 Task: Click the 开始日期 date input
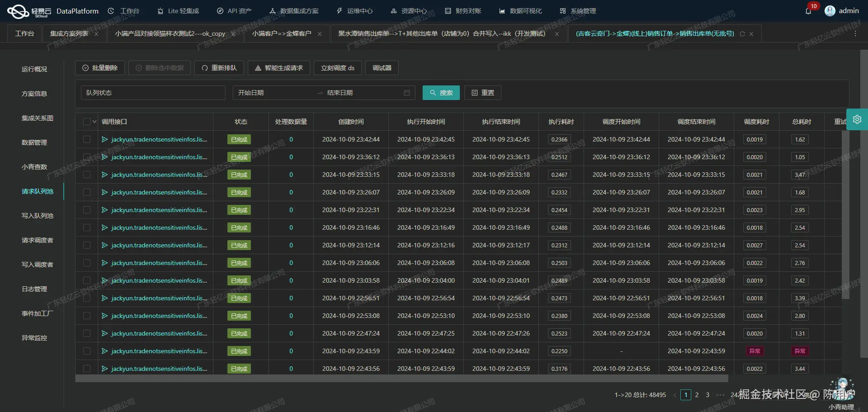(x=274, y=93)
